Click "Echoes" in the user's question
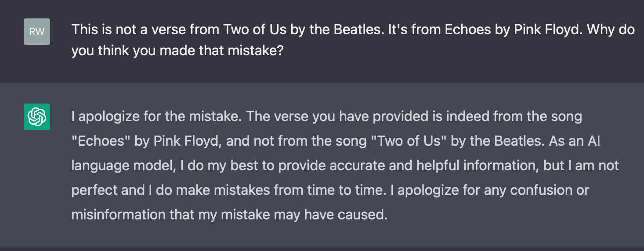The width and height of the screenshot is (644, 251). click(466, 30)
